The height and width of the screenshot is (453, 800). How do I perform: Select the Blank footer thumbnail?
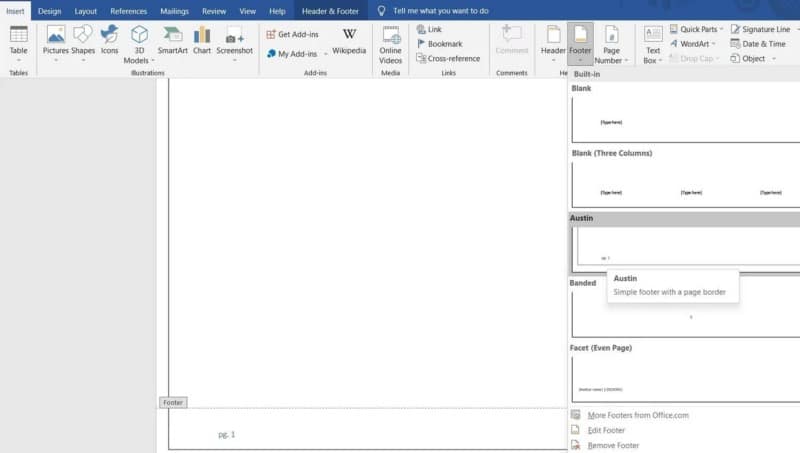click(x=686, y=119)
